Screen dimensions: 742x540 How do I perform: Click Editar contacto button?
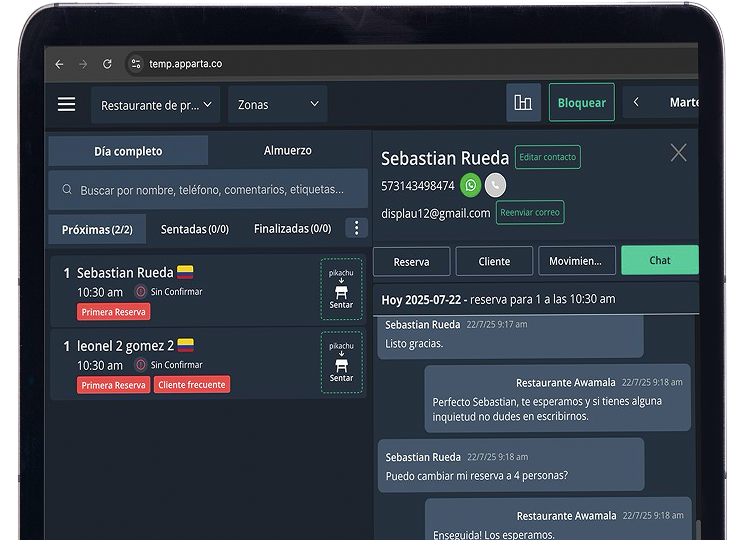548,157
